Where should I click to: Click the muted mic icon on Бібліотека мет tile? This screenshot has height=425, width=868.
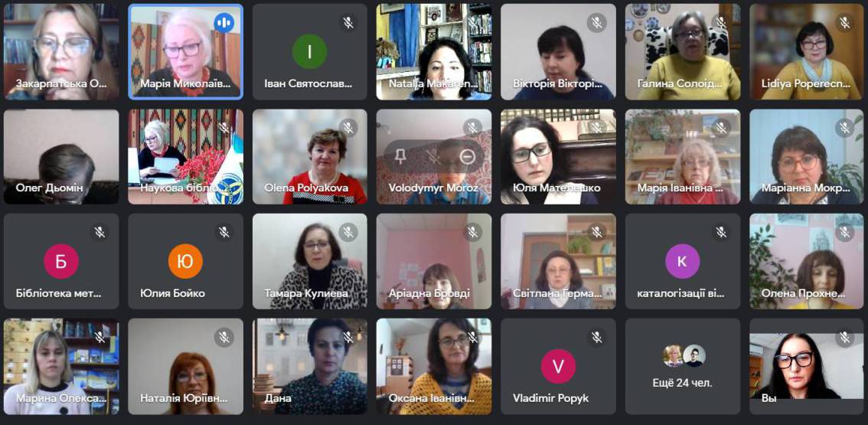pos(100,232)
